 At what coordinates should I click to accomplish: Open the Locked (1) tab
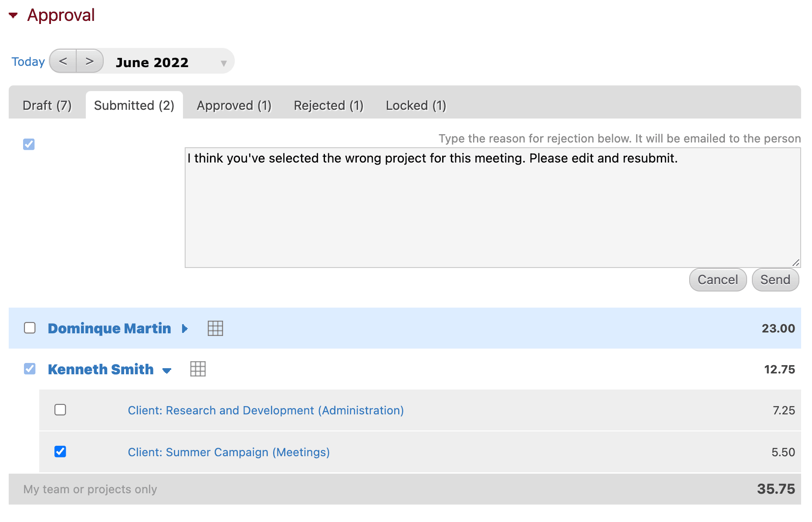pos(415,105)
